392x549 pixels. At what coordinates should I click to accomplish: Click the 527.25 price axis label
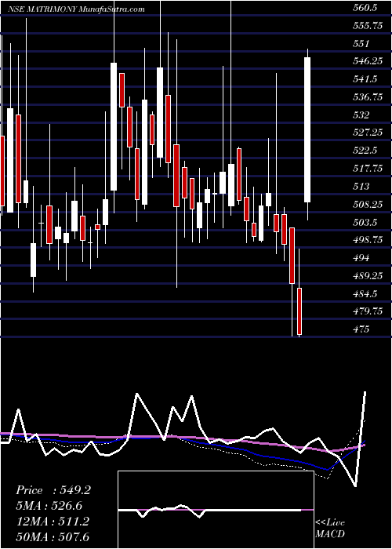point(368,133)
